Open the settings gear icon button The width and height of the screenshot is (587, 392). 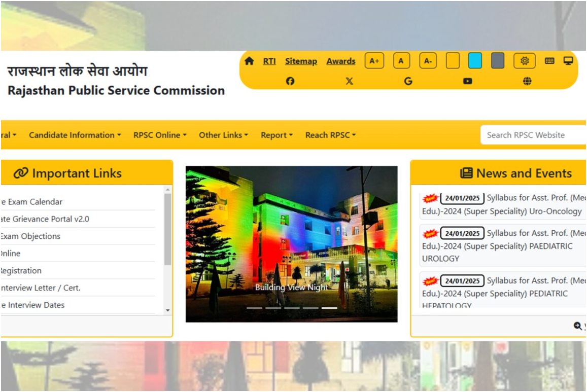pos(524,61)
